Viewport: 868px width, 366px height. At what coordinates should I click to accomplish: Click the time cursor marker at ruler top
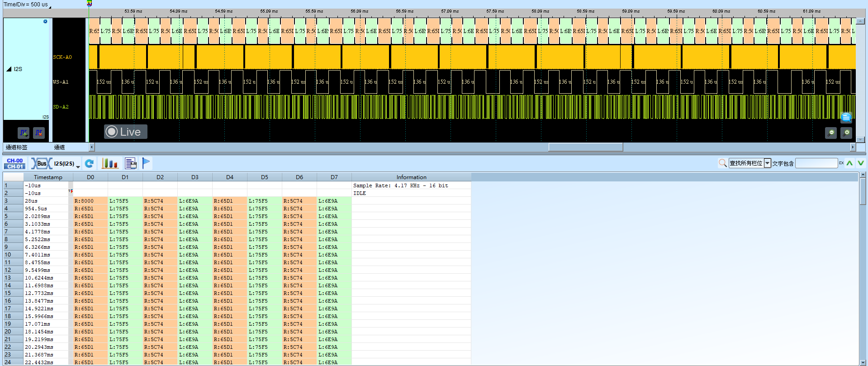(x=89, y=3)
